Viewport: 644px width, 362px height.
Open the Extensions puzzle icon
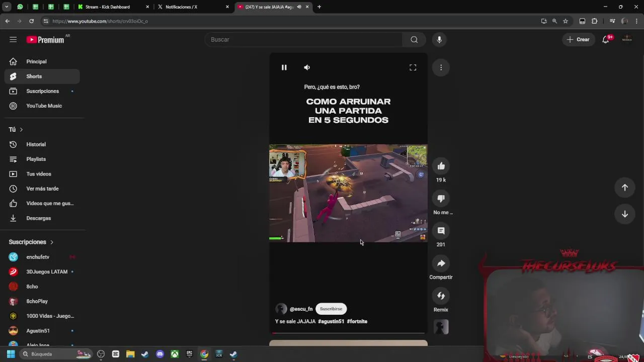tap(595, 21)
